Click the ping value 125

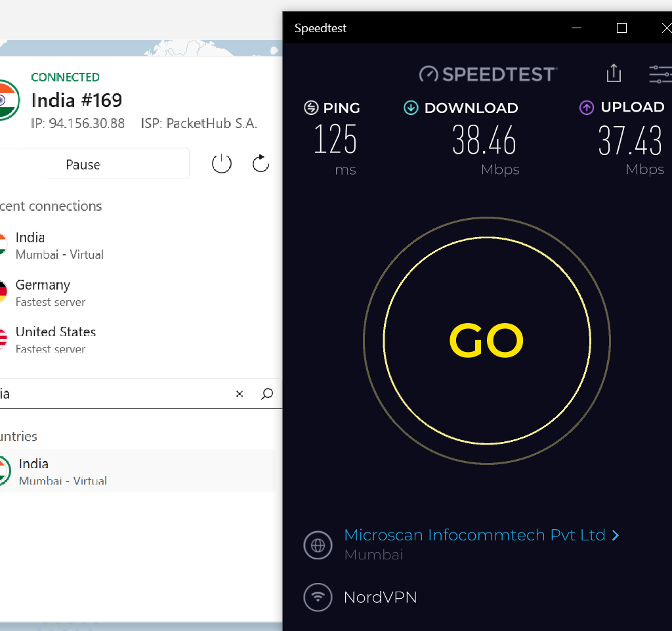335,139
